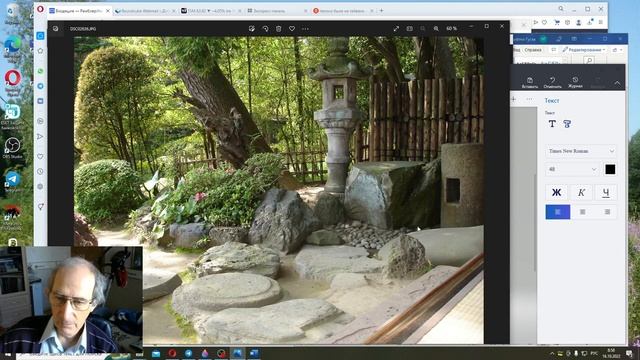The height and width of the screenshot is (360, 640).
Task: Toggle underline Ч formatting
Action: tap(606, 192)
